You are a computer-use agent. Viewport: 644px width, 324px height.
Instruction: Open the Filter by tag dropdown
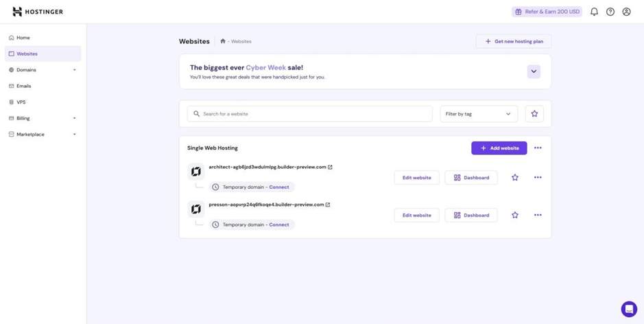479,114
